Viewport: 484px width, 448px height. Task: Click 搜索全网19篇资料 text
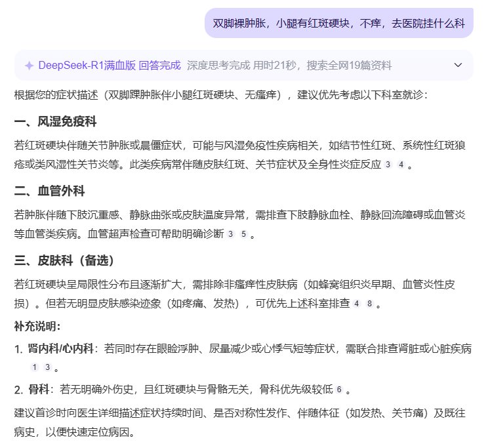(x=349, y=66)
